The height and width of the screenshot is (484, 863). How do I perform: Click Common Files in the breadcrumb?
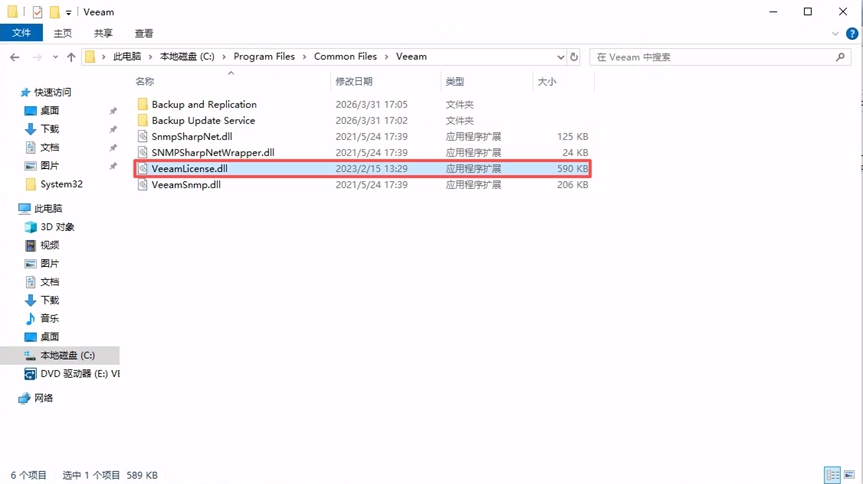[x=345, y=56]
